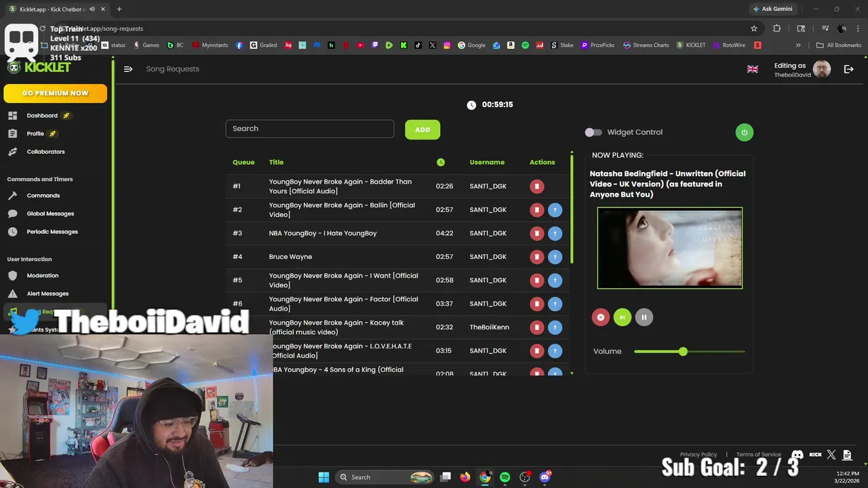868x488 pixels.
Task: Open the Privacy Policy link
Action: click(698, 455)
